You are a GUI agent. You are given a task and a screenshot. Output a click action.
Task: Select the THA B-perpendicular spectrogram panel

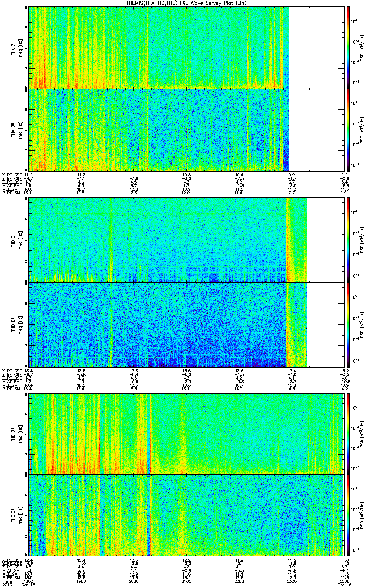(186, 48)
